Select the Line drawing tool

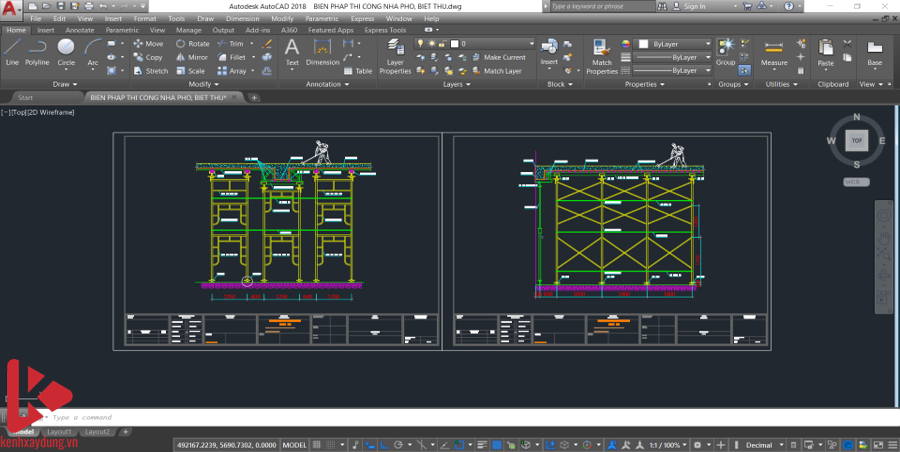click(12, 51)
